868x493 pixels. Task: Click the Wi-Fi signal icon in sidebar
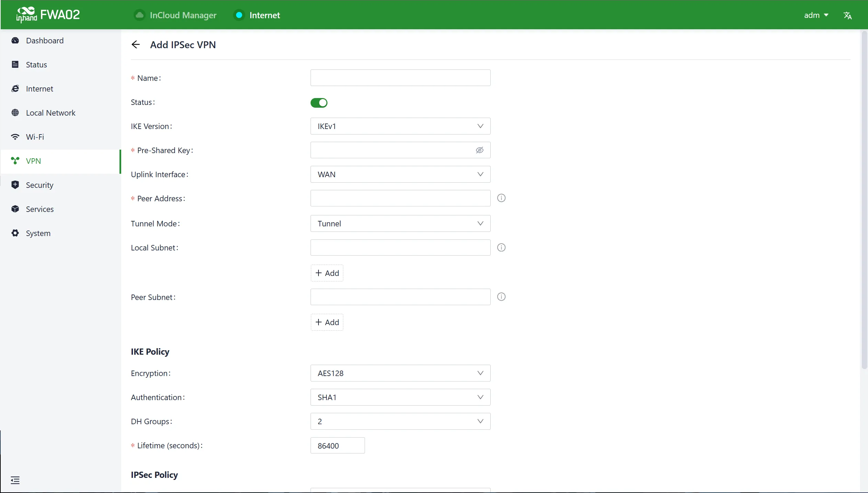pyautogui.click(x=15, y=137)
